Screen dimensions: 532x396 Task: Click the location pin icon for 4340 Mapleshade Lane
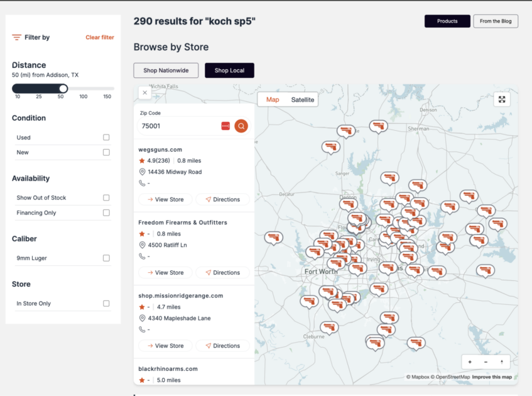tap(142, 318)
